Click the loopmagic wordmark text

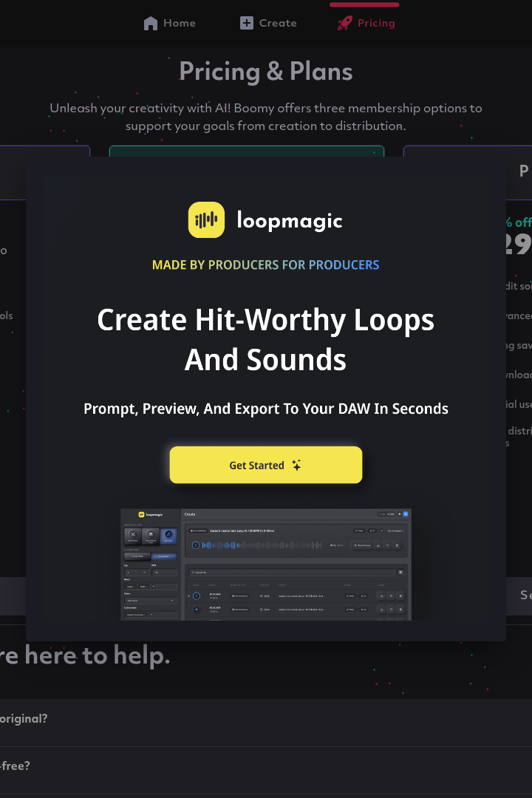[290, 221]
